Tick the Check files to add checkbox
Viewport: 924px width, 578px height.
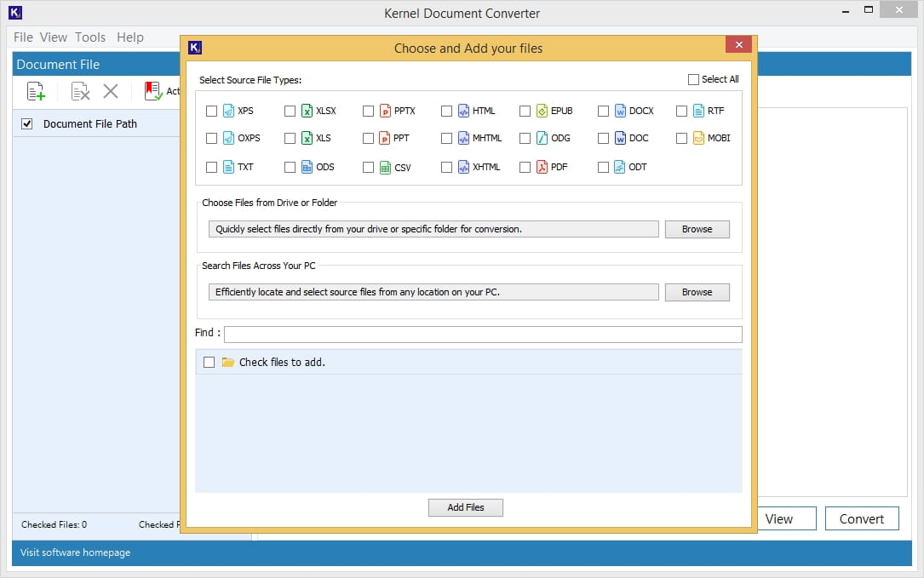[x=209, y=363]
